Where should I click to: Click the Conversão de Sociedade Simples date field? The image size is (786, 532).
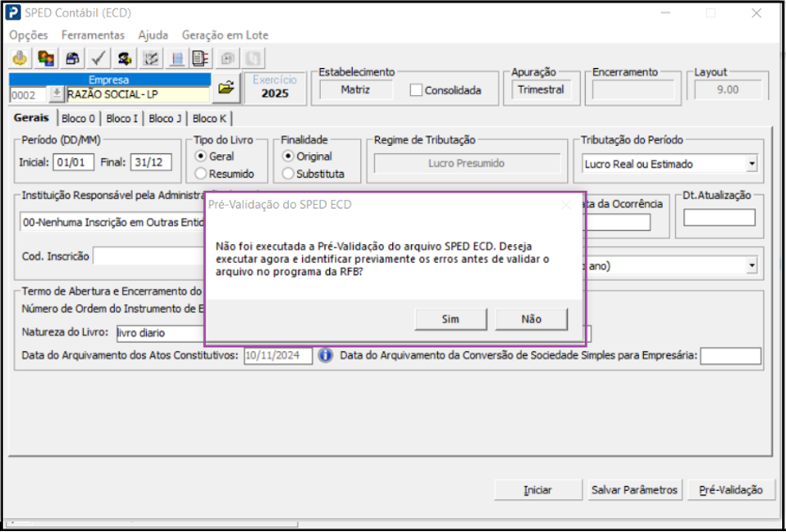(x=731, y=356)
